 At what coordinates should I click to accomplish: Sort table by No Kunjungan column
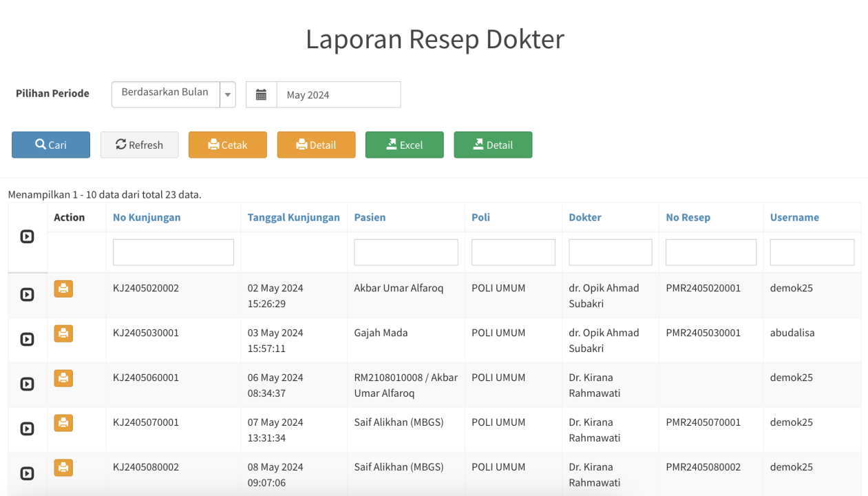tap(147, 218)
